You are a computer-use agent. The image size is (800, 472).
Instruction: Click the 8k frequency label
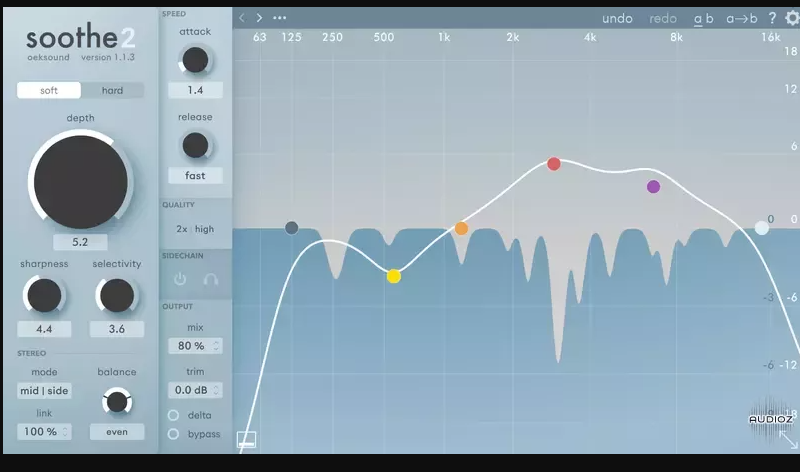(676, 37)
